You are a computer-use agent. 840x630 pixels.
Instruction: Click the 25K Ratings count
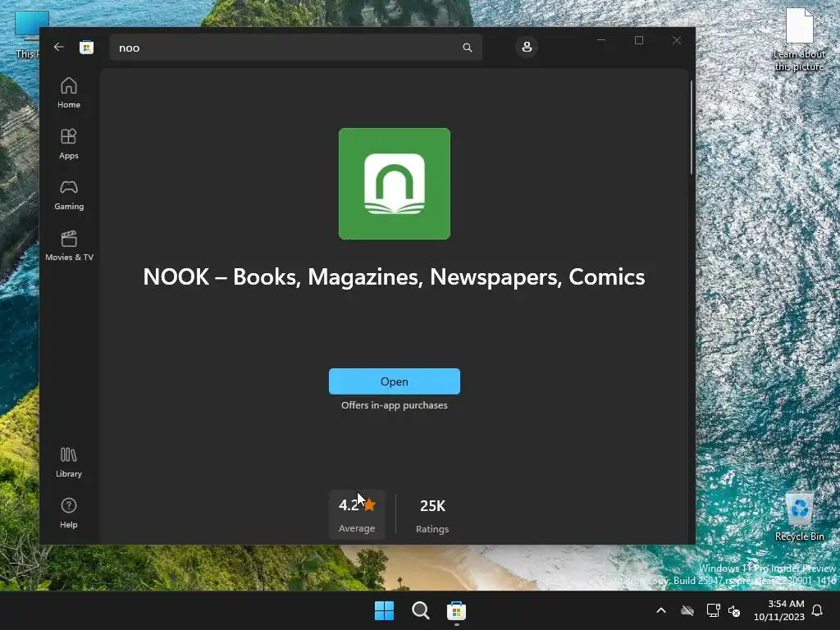point(432,515)
